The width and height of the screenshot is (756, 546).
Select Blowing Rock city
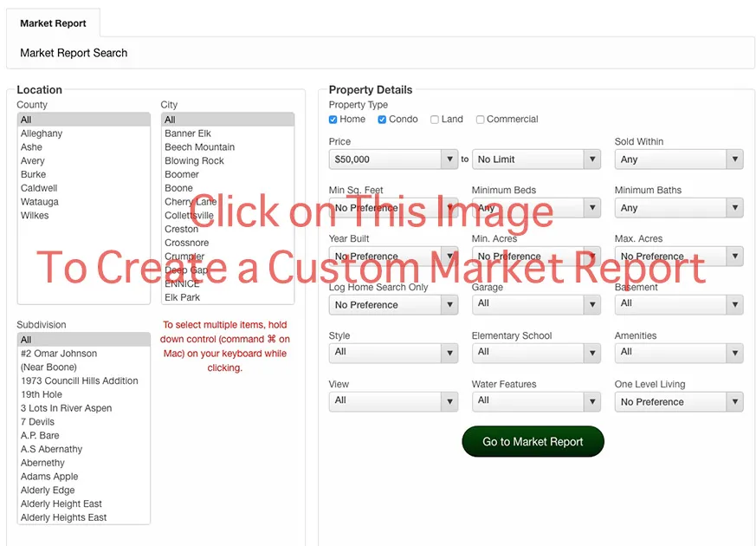coord(228,160)
